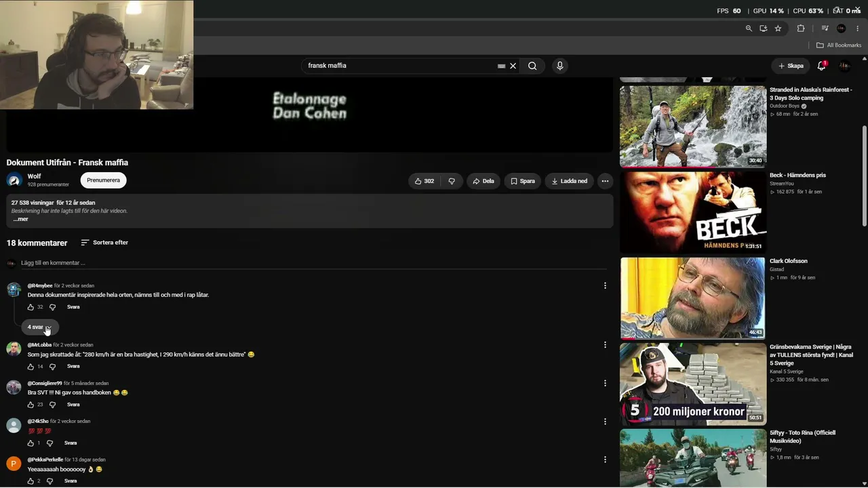Viewport: 868px width, 488px height.
Task: Expand the 4 svar replies
Action: coord(39,327)
